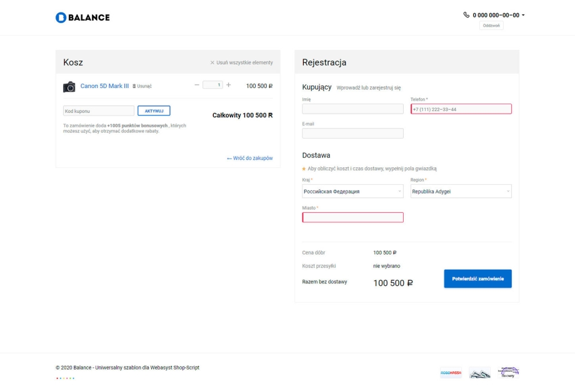
Task: Click the Robokassa payment icon
Action: tap(451, 373)
